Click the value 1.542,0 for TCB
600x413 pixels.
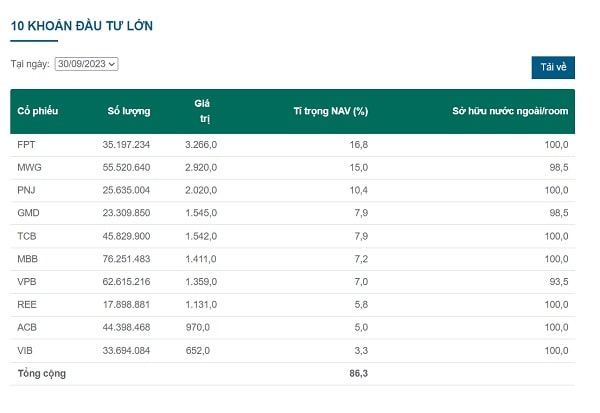(x=201, y=236)
